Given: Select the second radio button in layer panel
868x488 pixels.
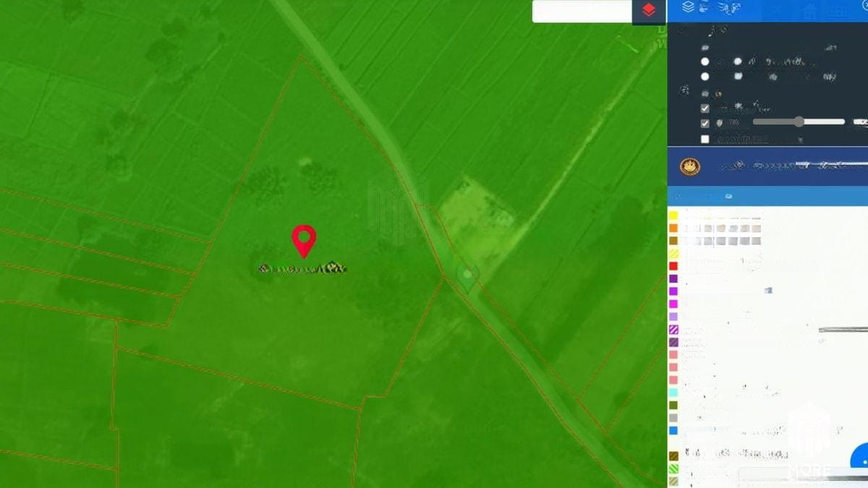Looking at the screenshot, I should point(705,76).
